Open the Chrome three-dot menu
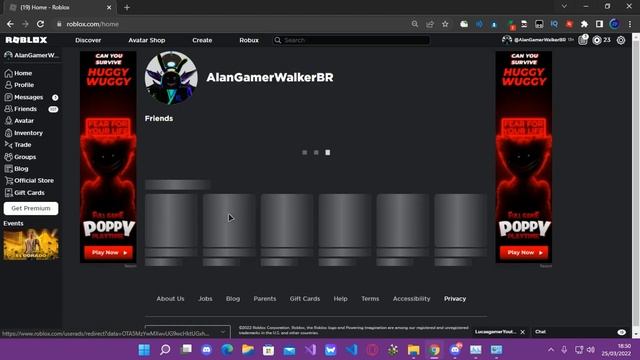This screenshot has height=360, width=640. point(630,24)
